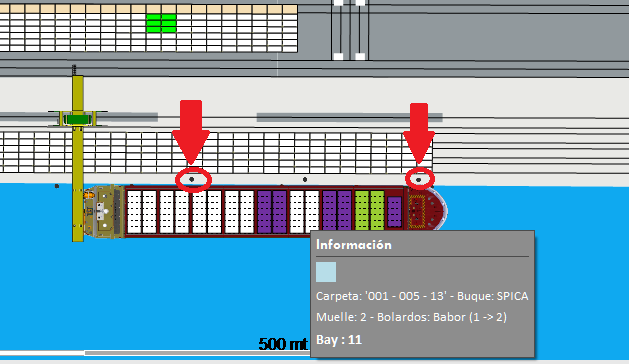Viewport: 629px width, 364px height.
Task: Click the red bow of vessel SPICA
Action: point(427,209)
